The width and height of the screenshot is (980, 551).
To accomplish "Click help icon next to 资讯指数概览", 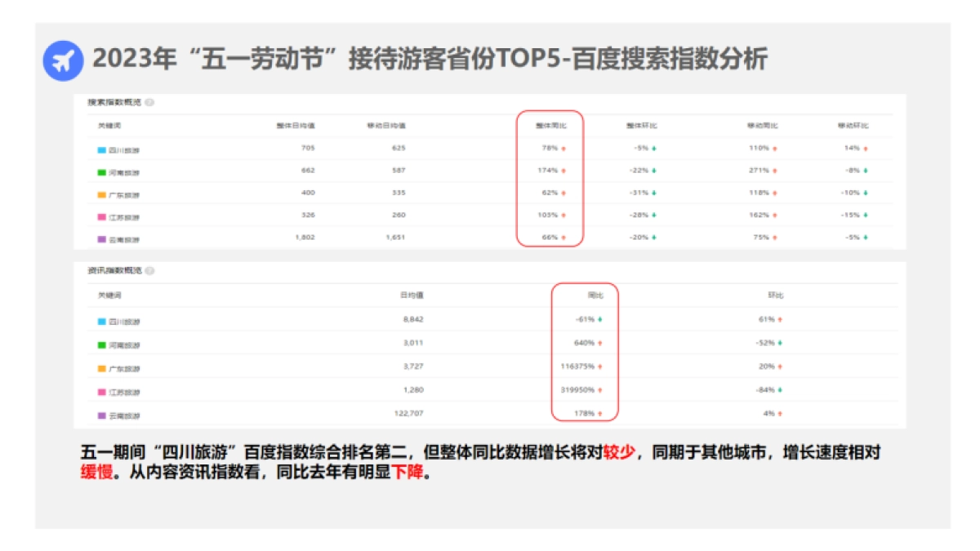I will [150, 270].
